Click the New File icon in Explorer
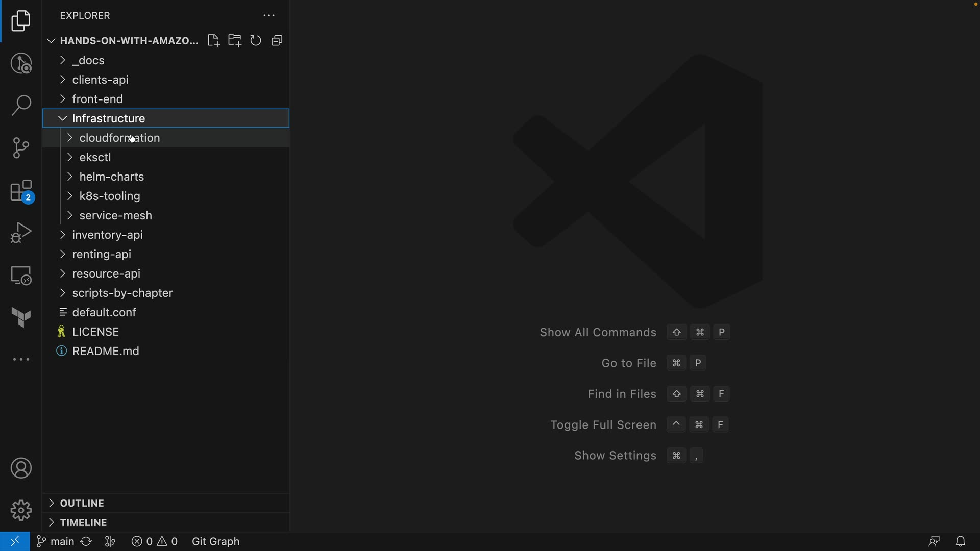The height and width of the screenshot is (551, 980). (x=213, y=41)
